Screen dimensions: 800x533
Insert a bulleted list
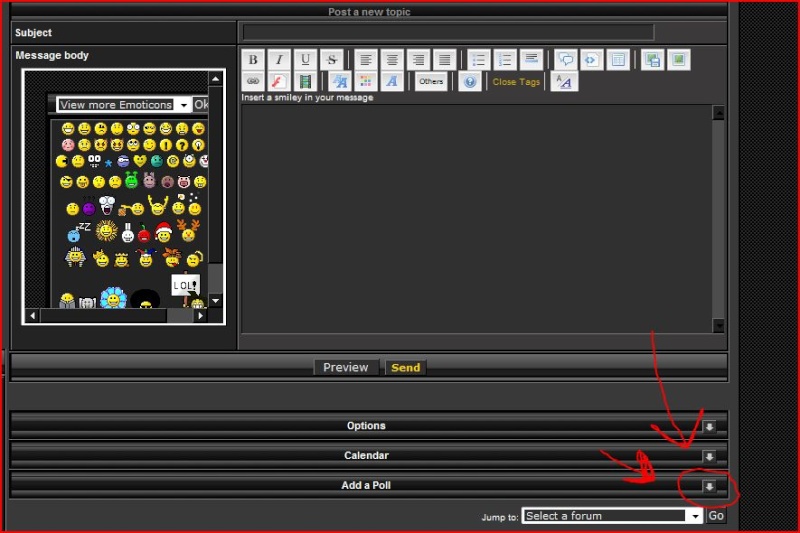pyautogui.click(x=479, y=60)
